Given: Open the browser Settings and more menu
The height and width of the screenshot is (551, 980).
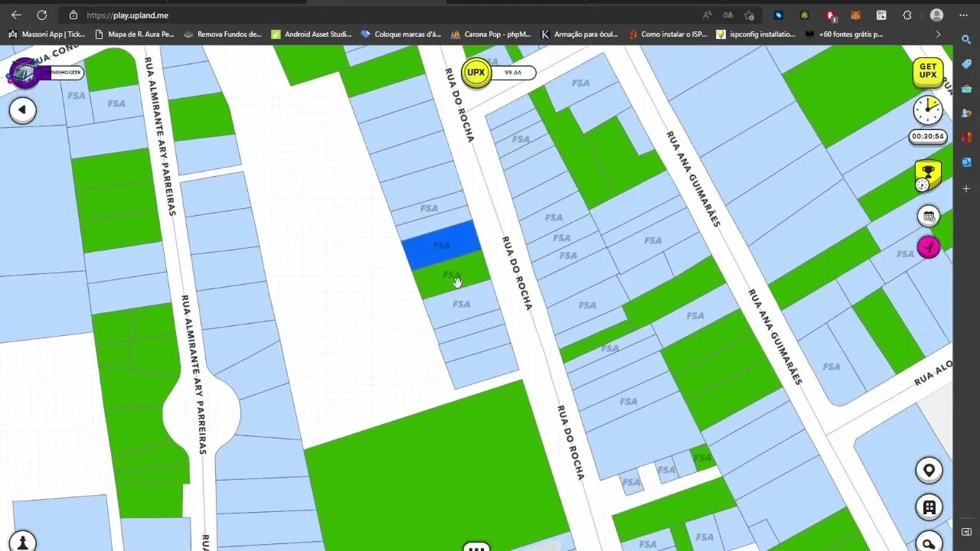Looking at the screenshot, I should [x=965, y=15].
